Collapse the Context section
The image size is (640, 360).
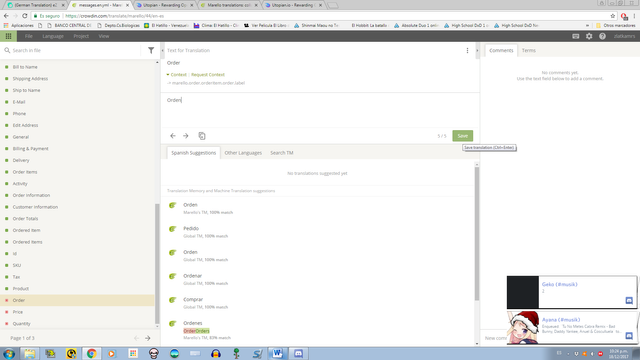click(x=176, y=75)
